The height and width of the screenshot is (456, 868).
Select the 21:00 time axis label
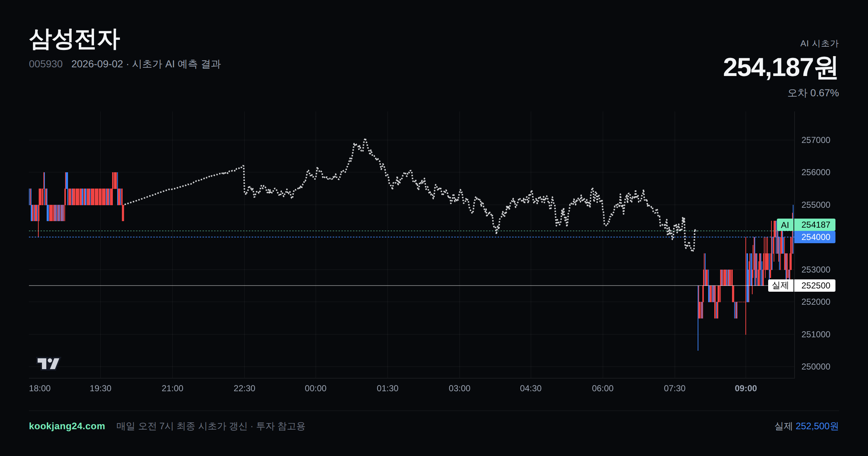(x=173, y=388)
